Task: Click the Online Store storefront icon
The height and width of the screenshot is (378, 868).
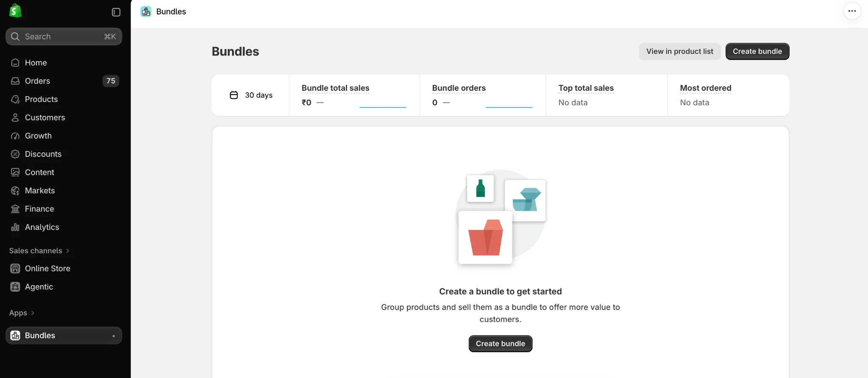Action: coord(15,269)
